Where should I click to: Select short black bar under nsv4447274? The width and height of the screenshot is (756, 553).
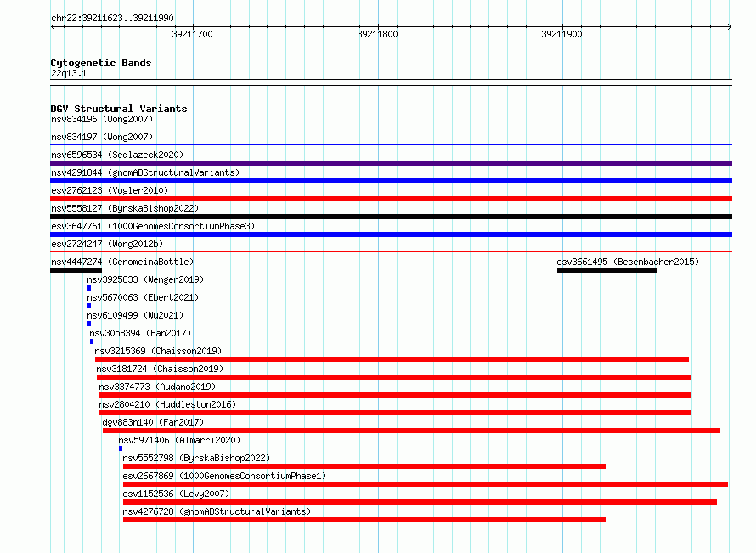(x=76, y=270)
